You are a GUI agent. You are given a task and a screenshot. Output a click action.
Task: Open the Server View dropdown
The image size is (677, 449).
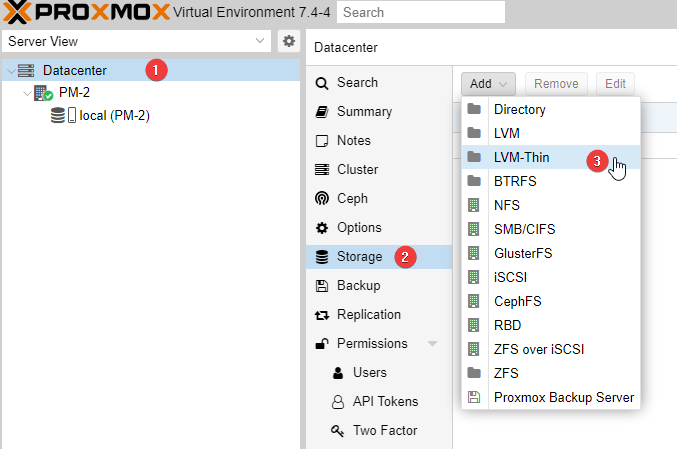(136, 41)
